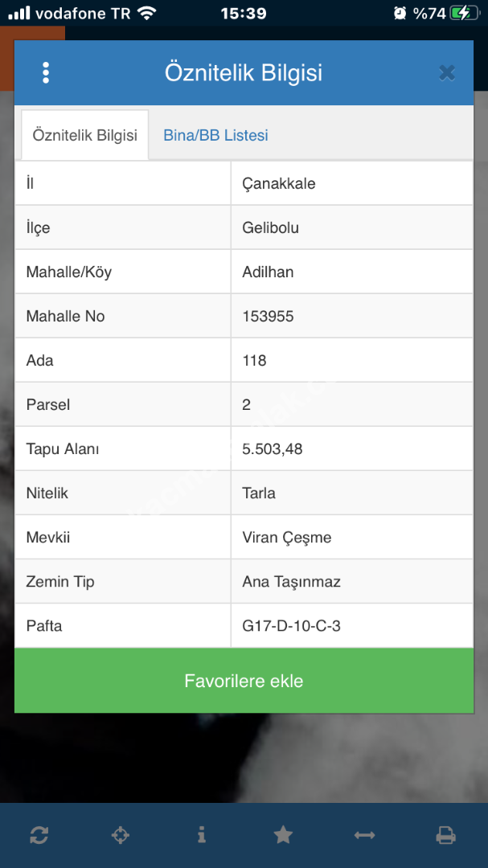488x868 pixels.
Task: Tap the Ana Taşınmaz Zemin Tip value
Action: pos(291,581)
